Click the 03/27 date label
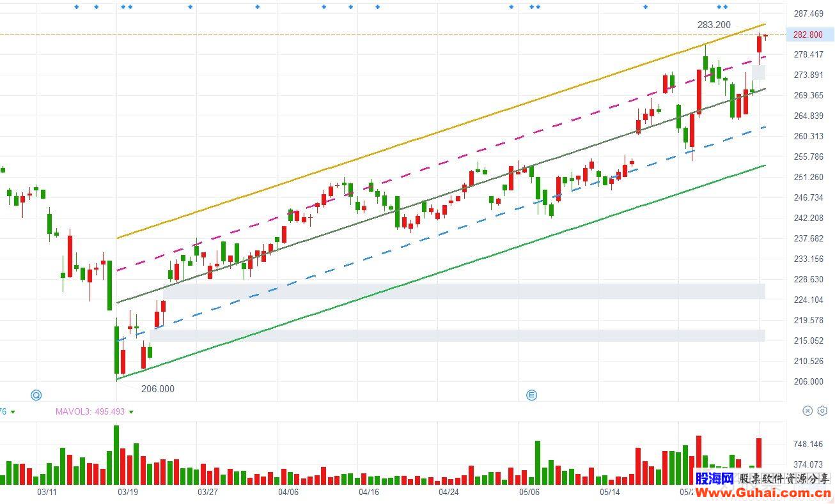The width and height of the screenshot is (835, 504). tap(208, 492)
